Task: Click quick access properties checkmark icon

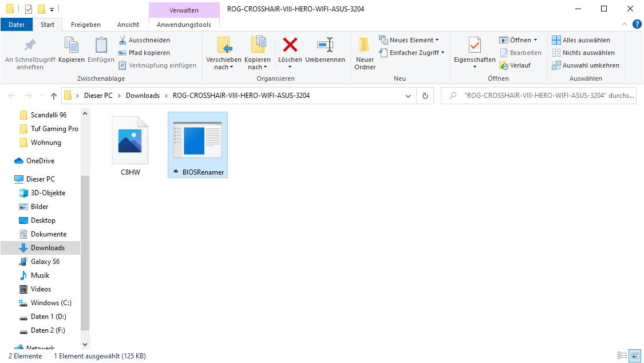Action: click(x=29, y=9)
